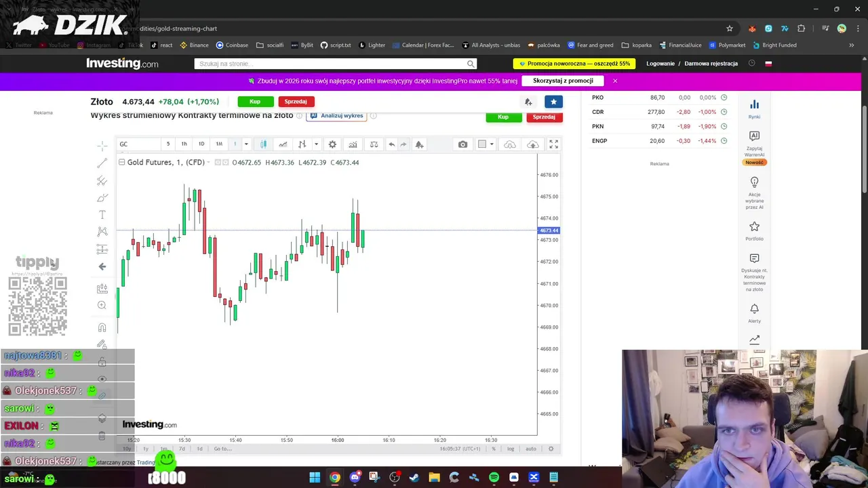The width and height of the screenshot is (868, 488).
Task: Create alert with bell icon by star
Action: [x=528, y=102]
